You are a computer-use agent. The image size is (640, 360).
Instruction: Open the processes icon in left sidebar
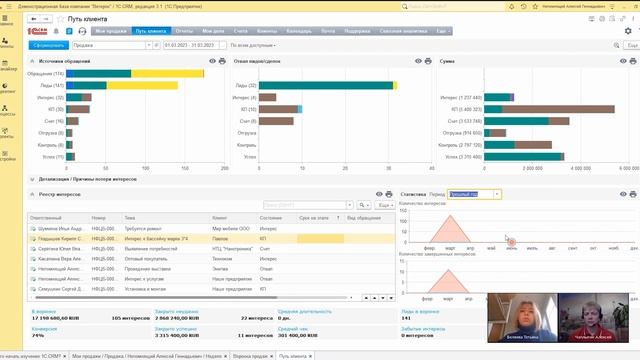coord(6,110)
